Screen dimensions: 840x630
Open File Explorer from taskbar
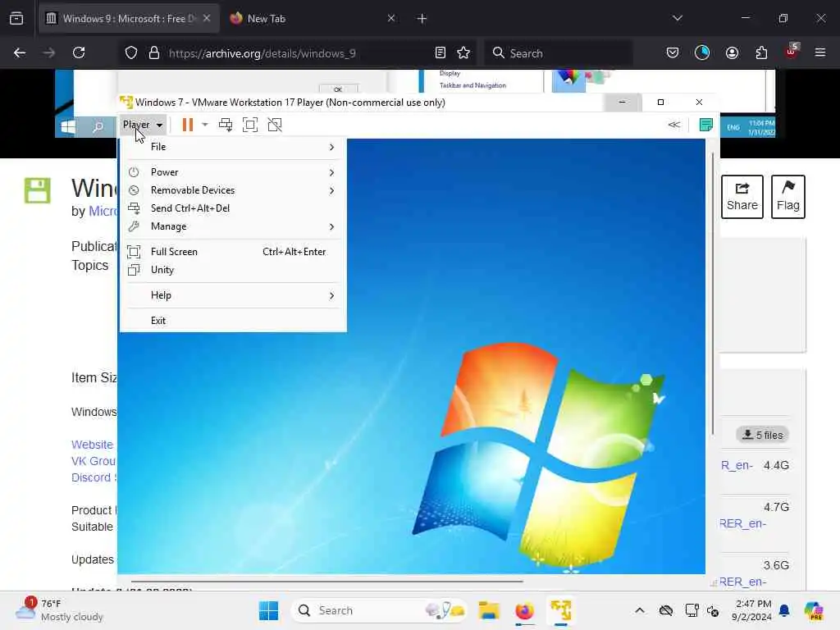point(489,610)
